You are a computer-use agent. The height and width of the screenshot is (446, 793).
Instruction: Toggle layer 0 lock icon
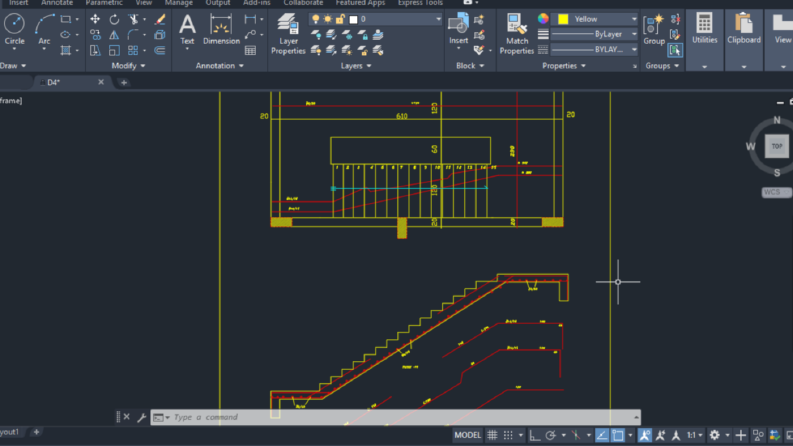click(340, 19)
